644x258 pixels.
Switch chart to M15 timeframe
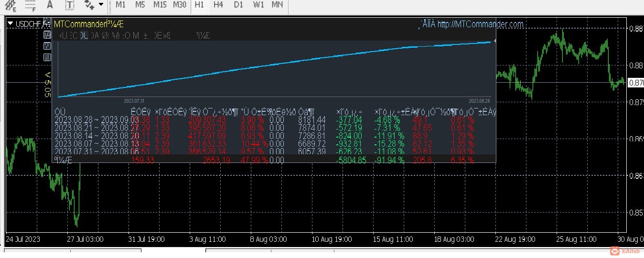click(160, 5)
